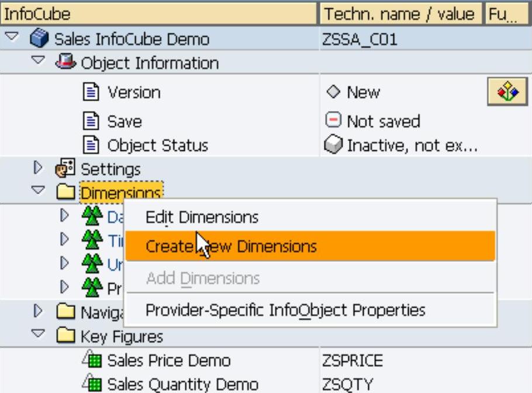Click the InfoCube column header
532x393 pixels.
pos(158,13)
